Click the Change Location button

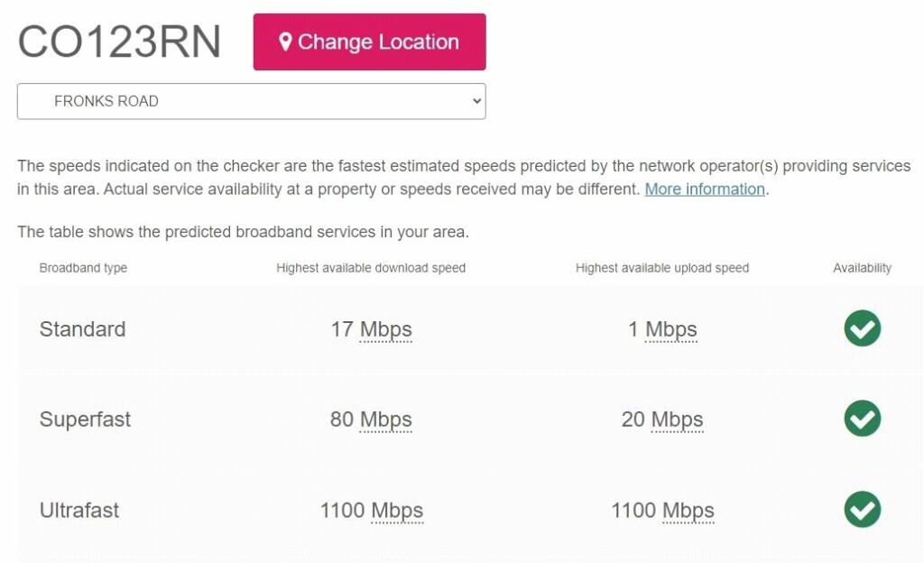point(369,42)
